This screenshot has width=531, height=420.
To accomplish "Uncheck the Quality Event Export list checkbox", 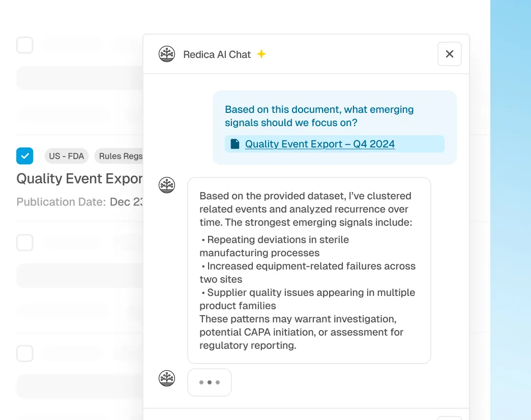I will [x=24, y=156].
